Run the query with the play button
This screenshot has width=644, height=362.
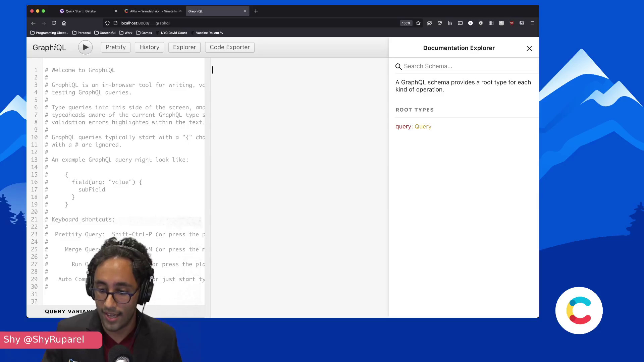[x=86, y=47]
